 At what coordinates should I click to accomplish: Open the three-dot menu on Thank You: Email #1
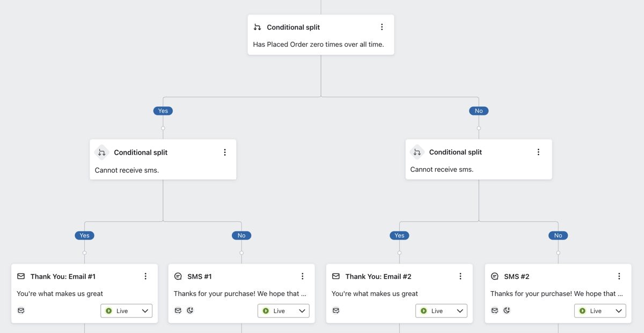(145, 276)
